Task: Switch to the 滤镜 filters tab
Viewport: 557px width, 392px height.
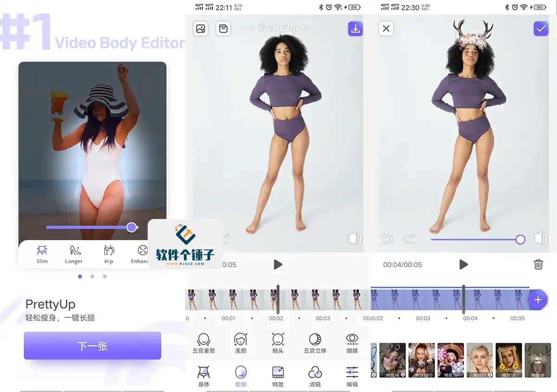Action: (x=315, y=376)
